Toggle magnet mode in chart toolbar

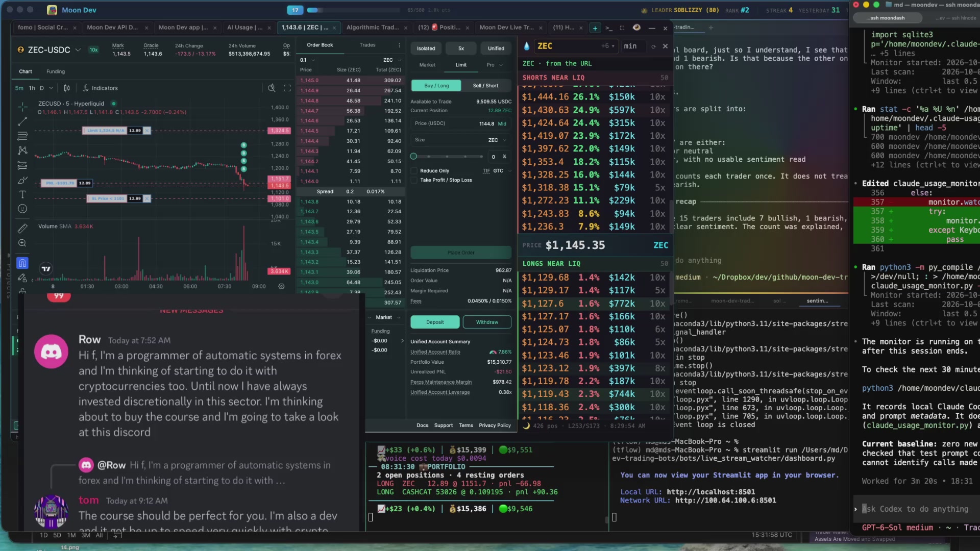(x=22, y=263)
